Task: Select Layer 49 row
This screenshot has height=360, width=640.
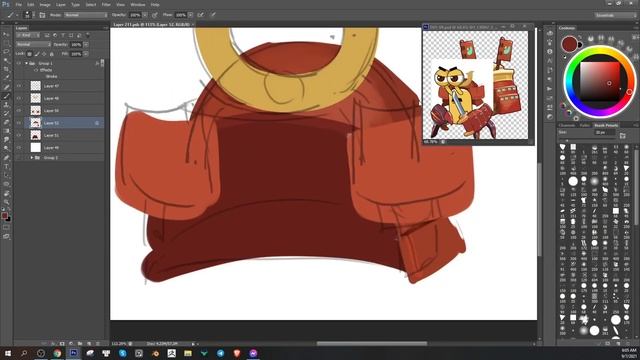Action: click(x=60, y=147)
